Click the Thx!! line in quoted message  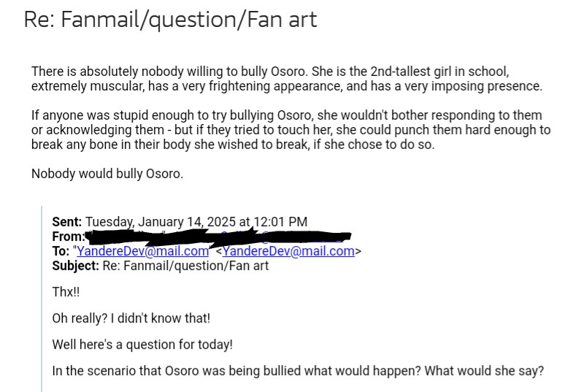click(66, 293)
